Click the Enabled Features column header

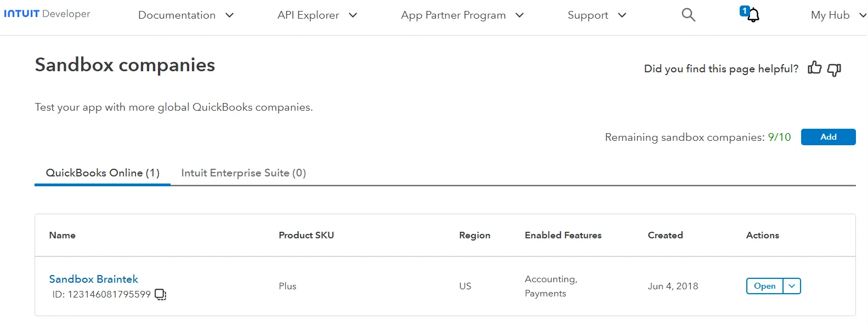563,235
